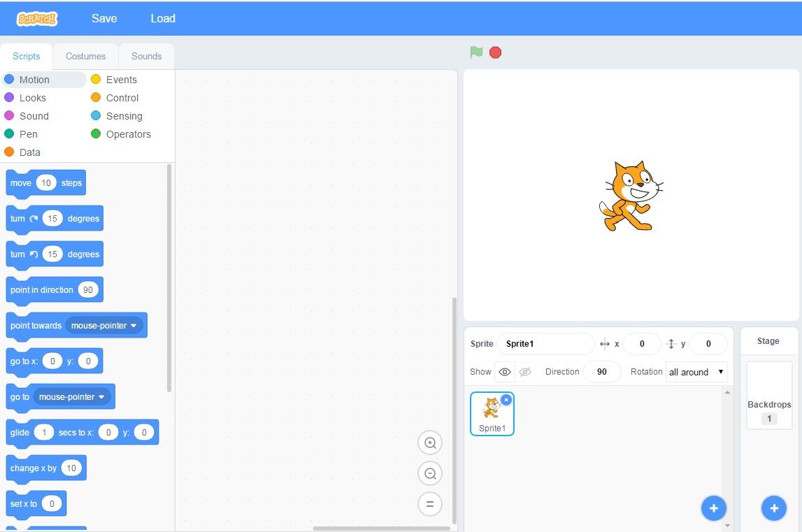Switch to the Sounds tab
802x532 pixels.
[146, 56]
